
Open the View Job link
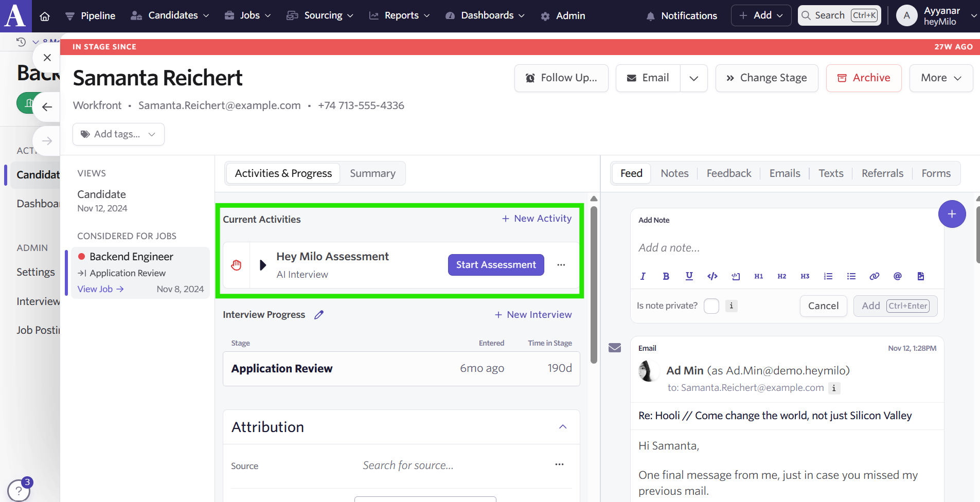pyautogui.click(x=100, y=289)
